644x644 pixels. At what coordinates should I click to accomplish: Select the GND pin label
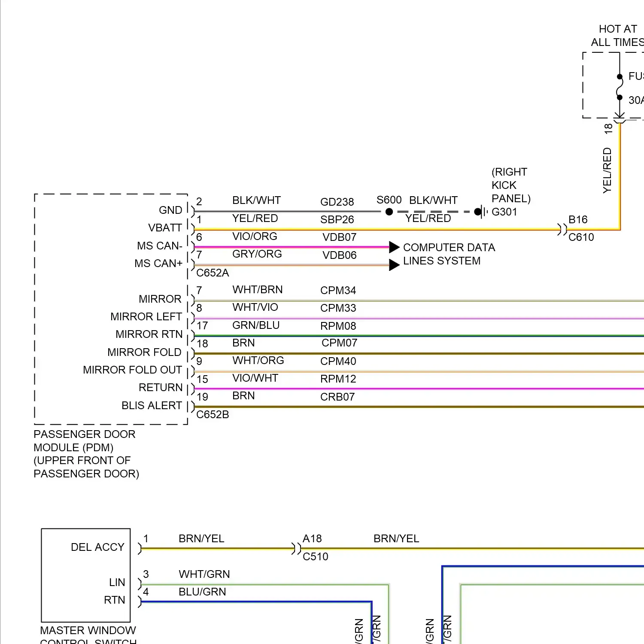[170, 210]
